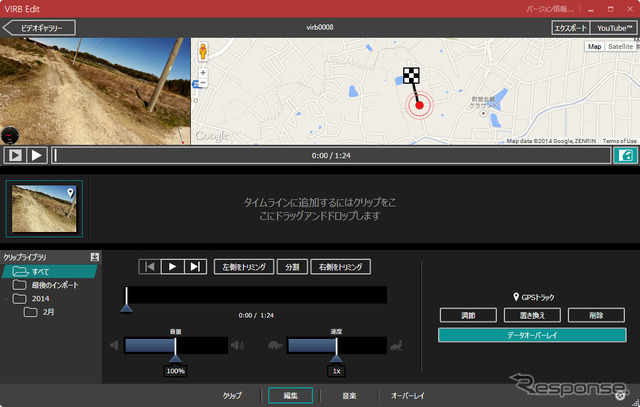
Task: Click the checkered flag marker on map
Action: pyautogui.click(x=411, y=76)
